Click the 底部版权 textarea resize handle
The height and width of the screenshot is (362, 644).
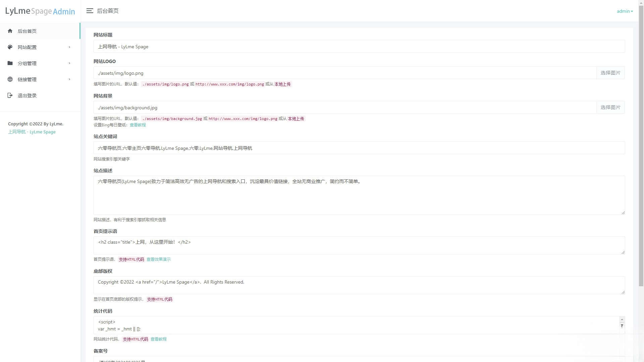[623, 292]
